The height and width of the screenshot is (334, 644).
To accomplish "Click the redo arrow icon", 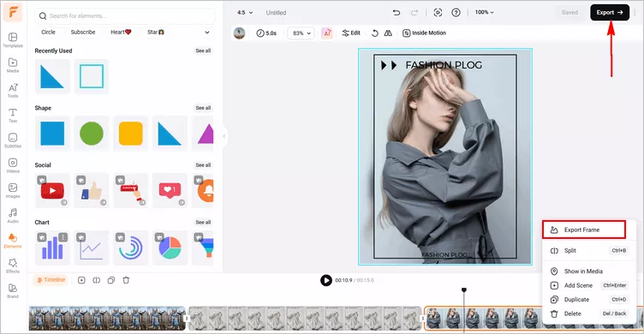I will coord(414,12).
